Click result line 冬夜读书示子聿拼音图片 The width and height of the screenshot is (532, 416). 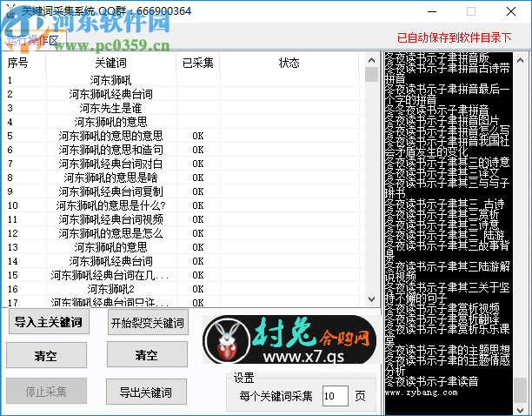click(x=442, y=121)
